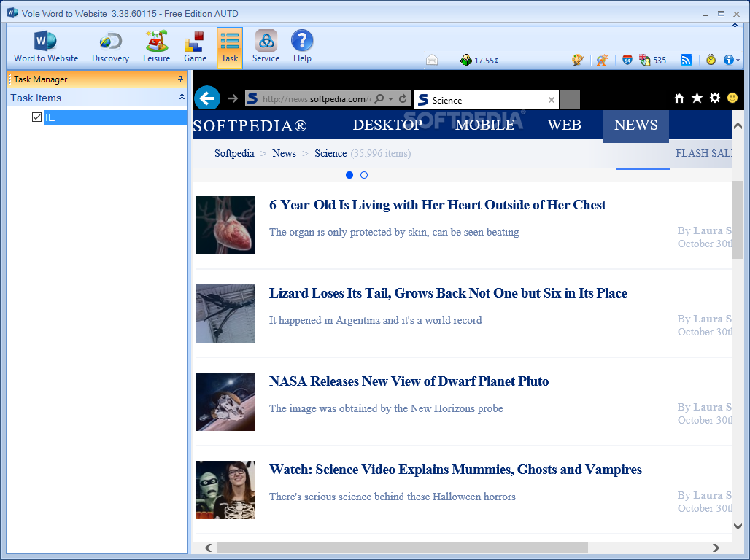The image size is (750, 560).
Task: Click the browser forward arrow
Action: click(x=233, y=98)
